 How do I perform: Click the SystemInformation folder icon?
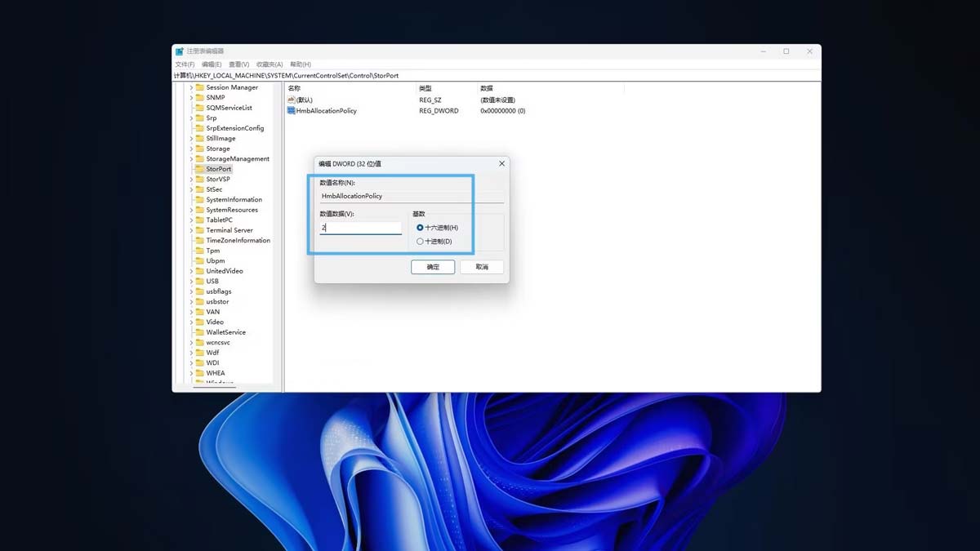point(199,199)
